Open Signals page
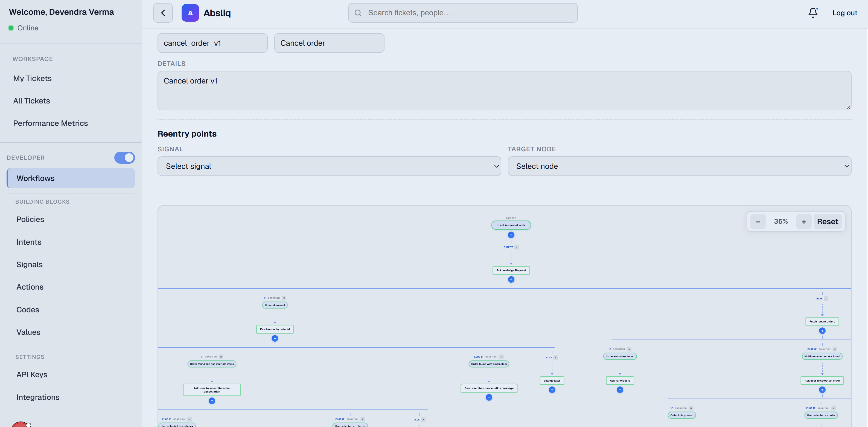Screen dimensions: 868x427 [30, 264]
